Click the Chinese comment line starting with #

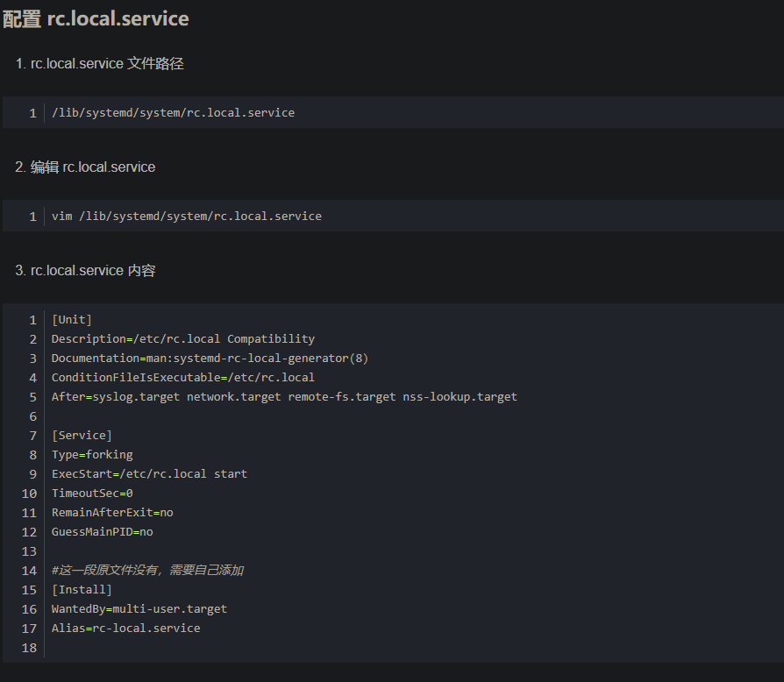[x=147, y=571]
